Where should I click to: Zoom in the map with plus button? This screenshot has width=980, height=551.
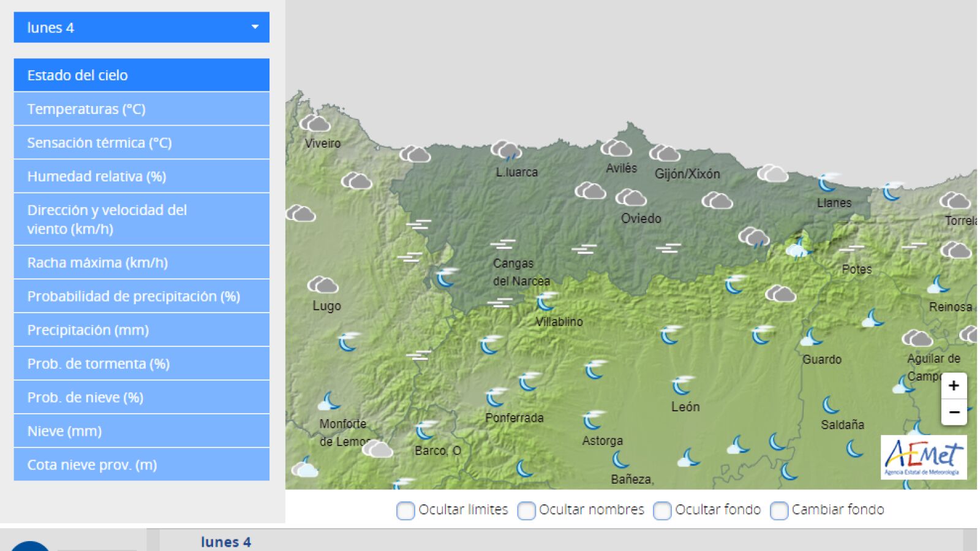954,386
